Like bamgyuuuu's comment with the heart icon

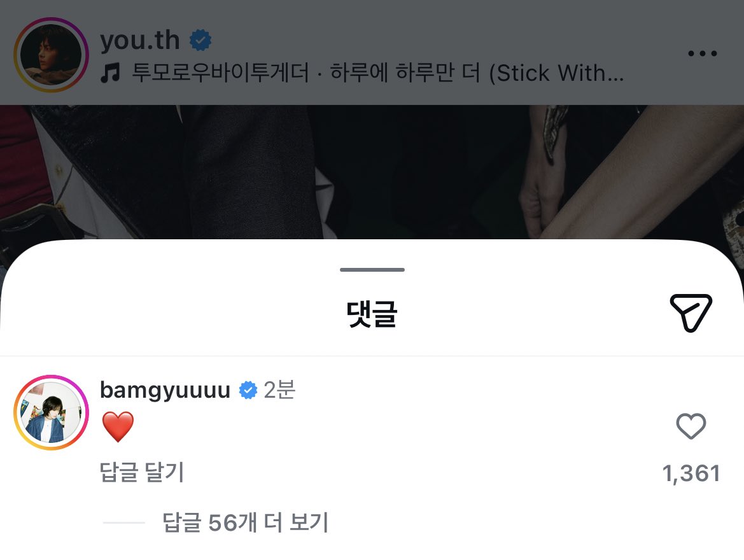click(x=691, y=426)
